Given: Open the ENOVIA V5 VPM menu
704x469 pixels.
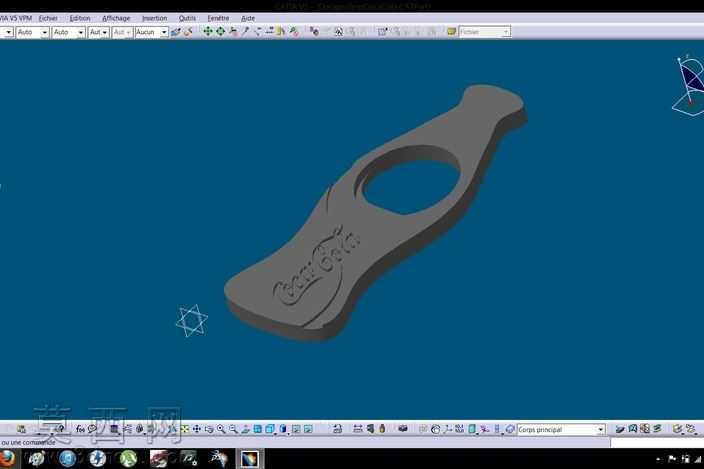Looking at the screenshot, I should click(x=16, y=18).
